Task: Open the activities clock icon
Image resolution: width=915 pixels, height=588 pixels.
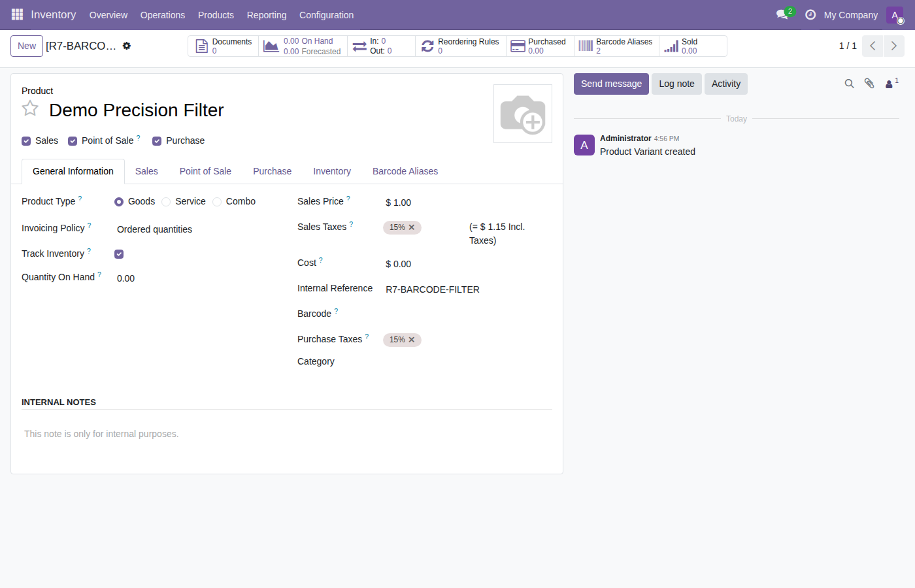Action: coord(810,14)
